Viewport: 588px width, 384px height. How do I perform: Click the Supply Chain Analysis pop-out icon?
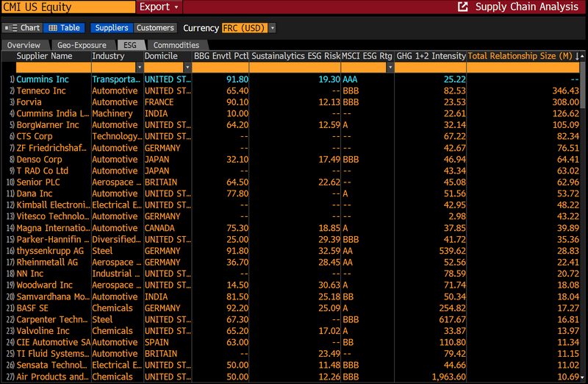point(463,7)
